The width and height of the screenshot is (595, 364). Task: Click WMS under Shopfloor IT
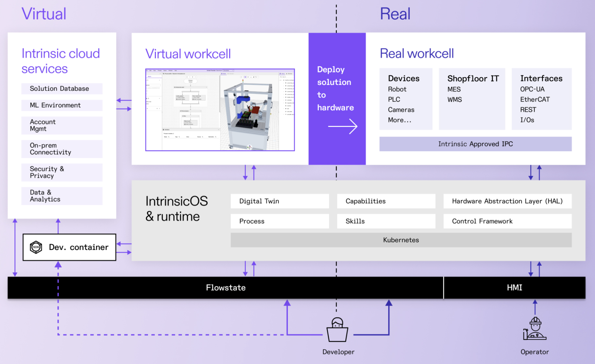point(455,100)
